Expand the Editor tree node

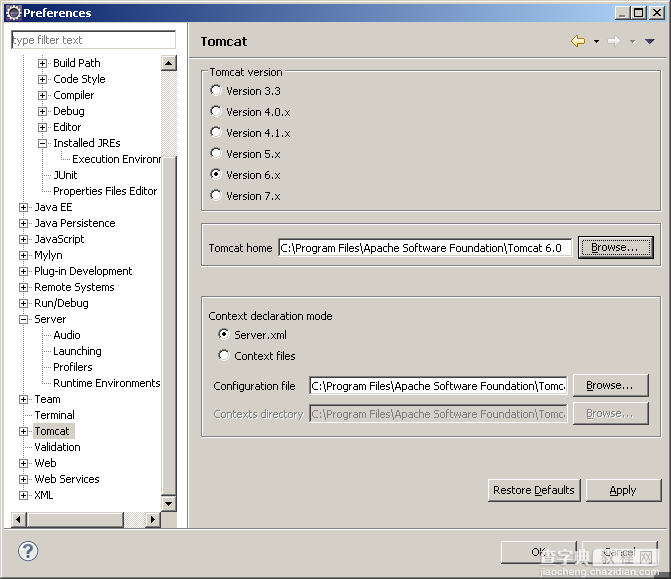[42, 127]
